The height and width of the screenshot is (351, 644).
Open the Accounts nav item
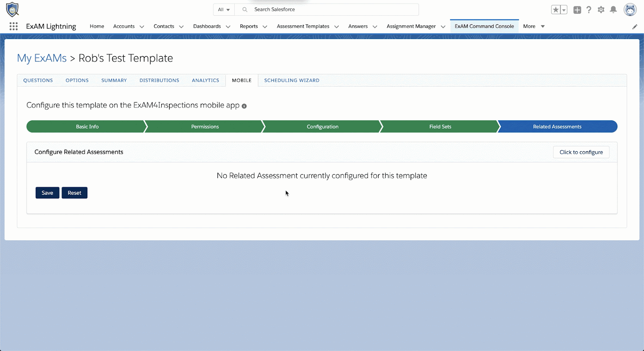pos(124,26)
